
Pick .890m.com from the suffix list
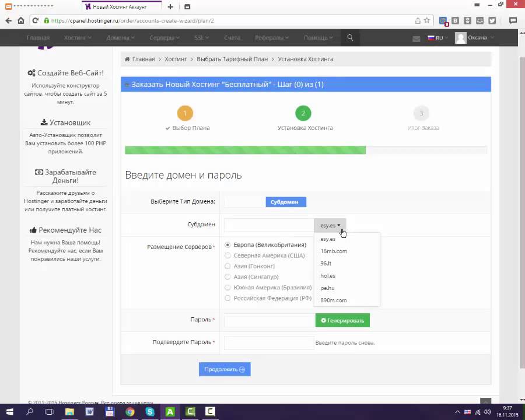pyautogui.click(x=346, y=300)
